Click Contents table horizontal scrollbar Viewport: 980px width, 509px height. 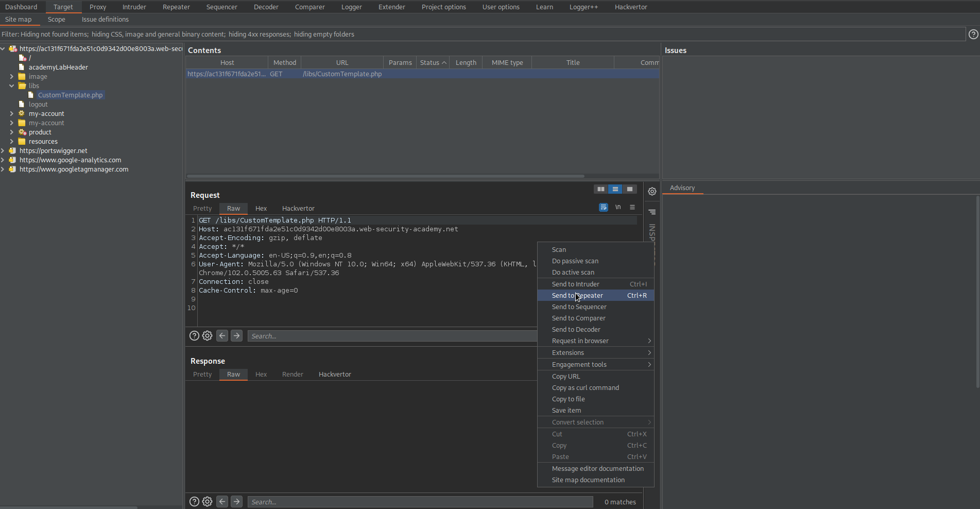(x=385, y=176)
